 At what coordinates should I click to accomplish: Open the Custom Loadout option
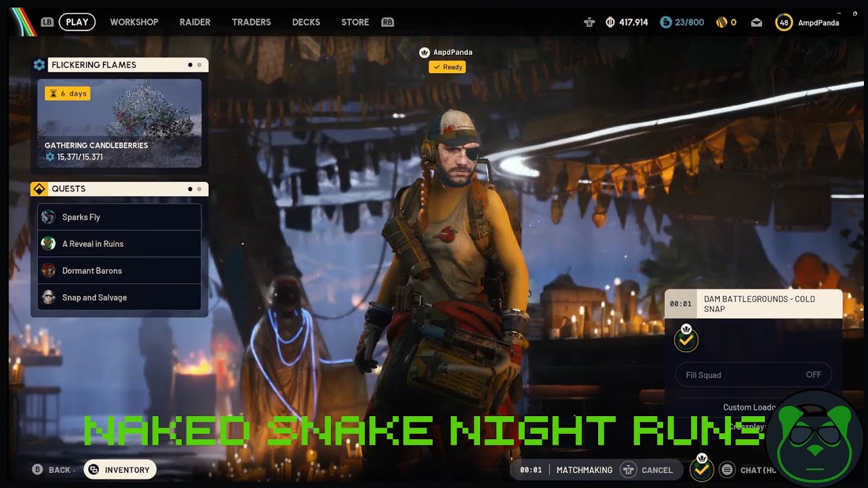749,407
